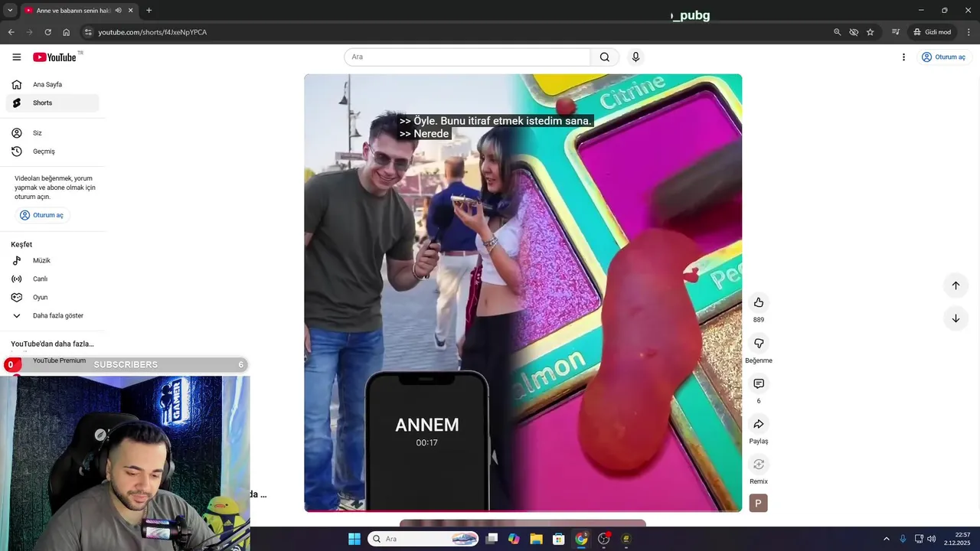The height and width of the screenshot is (551, 980).
Task: Mute the tab via speaker icon
Action: pos(118,11)
